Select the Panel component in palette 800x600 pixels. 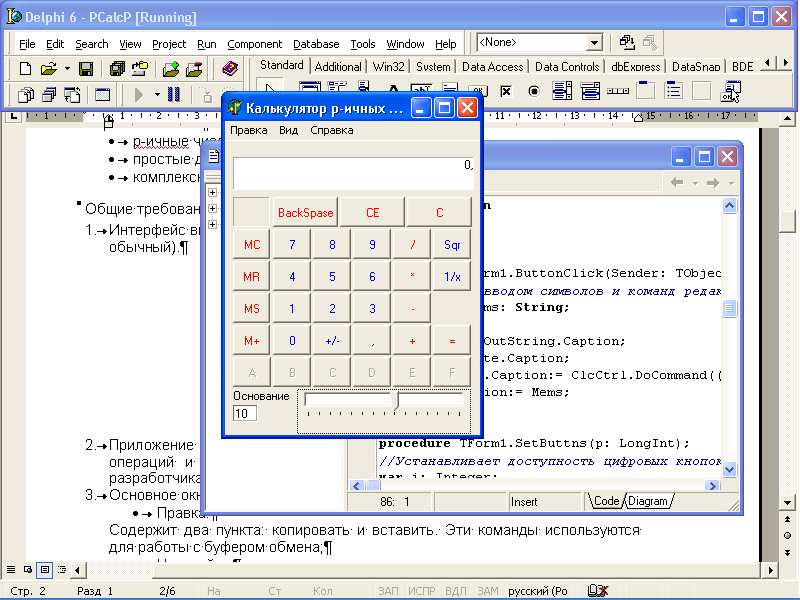point(702,91)
